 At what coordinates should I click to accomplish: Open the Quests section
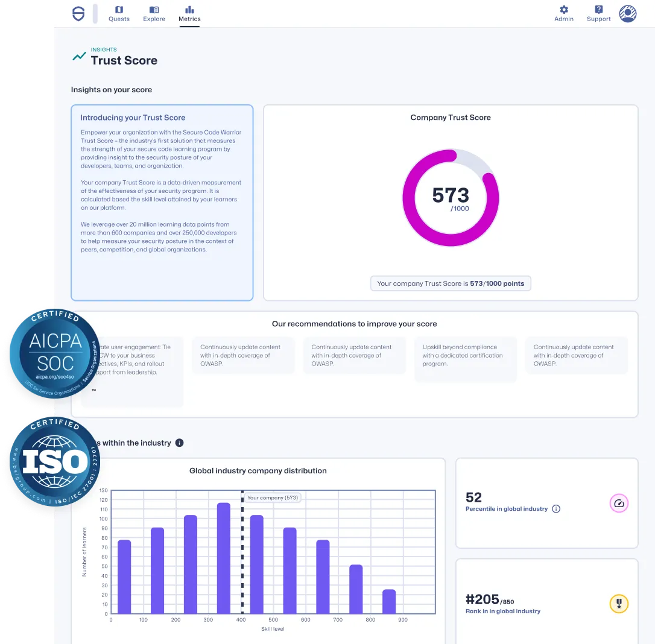(119, 14)
